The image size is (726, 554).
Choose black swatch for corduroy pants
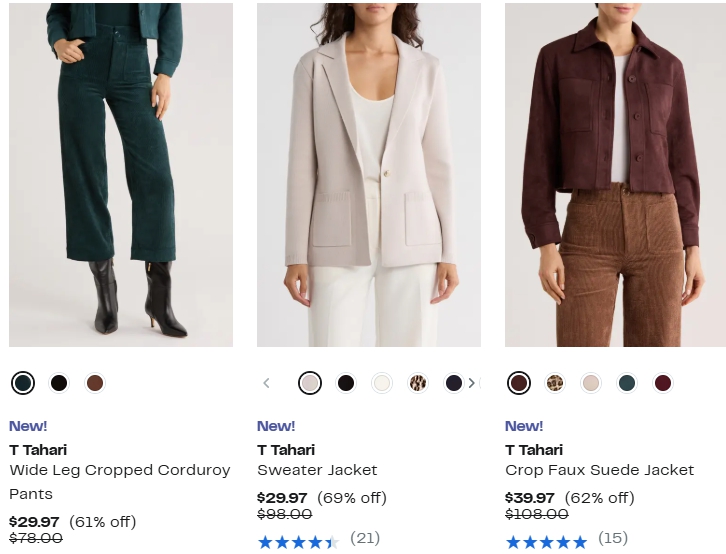point(59,383)
